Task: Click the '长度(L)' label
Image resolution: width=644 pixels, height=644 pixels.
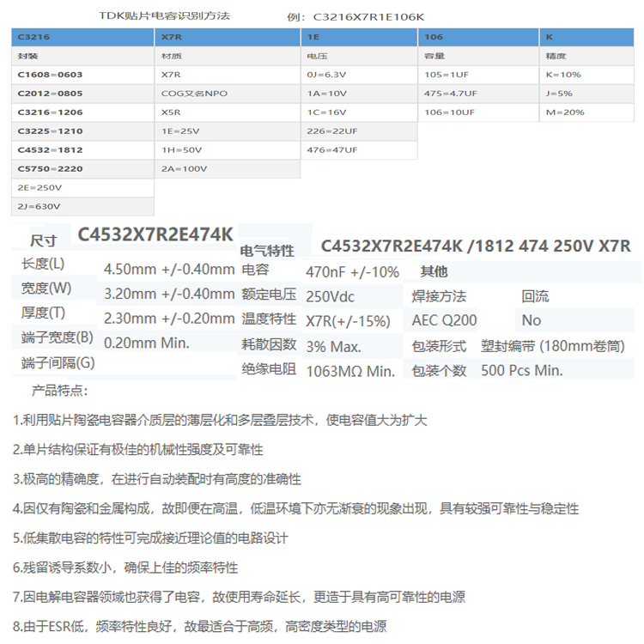Action: pyautogui.click(x=43, y=264)
